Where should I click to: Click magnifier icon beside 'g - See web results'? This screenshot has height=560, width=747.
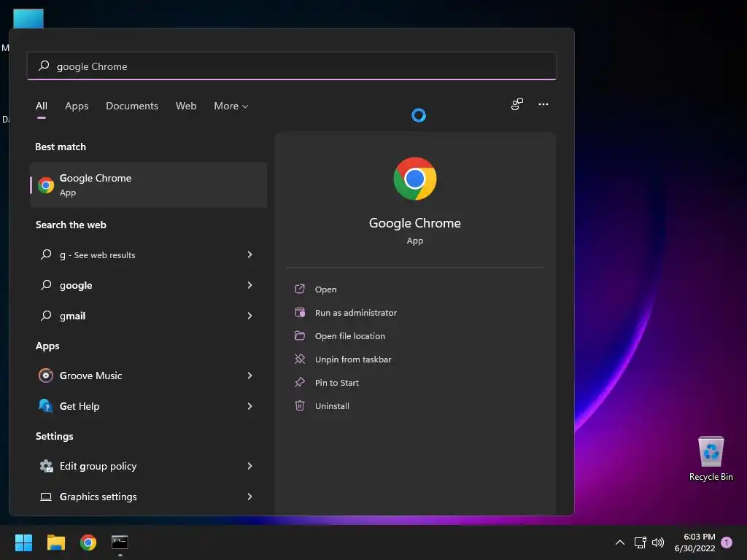tap(46, 254)
